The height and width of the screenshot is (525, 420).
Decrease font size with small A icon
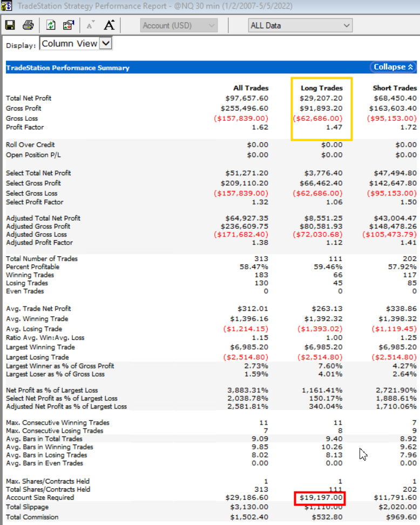pos(90,25)
